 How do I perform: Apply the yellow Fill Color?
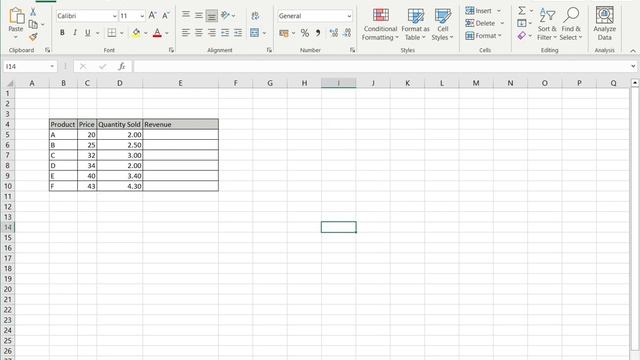pos(136,33)
